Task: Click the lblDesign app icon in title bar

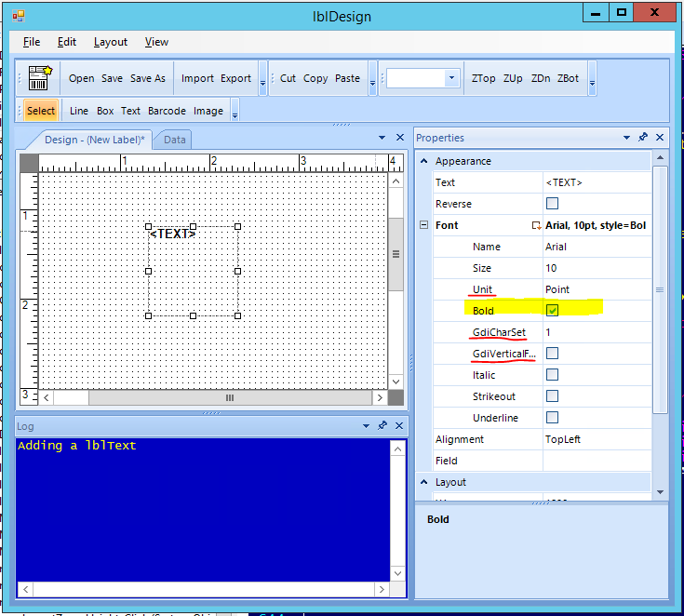Action: [x=19, y=16]
